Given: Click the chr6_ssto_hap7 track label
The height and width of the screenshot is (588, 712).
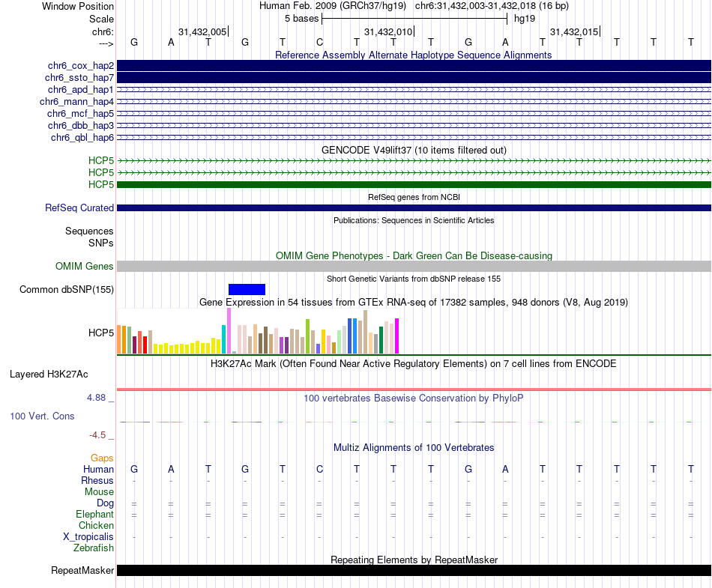Looking at the screenshot, I should 79,78.
